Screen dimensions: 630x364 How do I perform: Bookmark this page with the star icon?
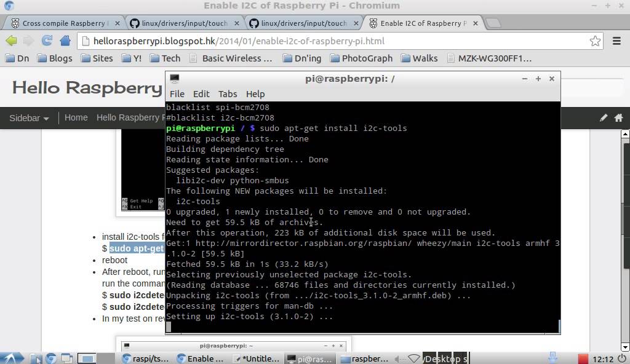(x=595, y=41)
